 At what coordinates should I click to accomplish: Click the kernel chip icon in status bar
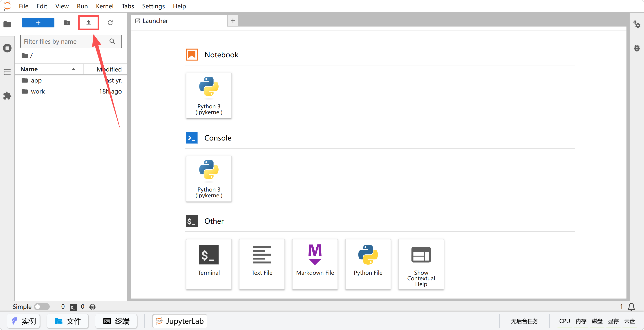pyautogui.click(x=92, y=307)
